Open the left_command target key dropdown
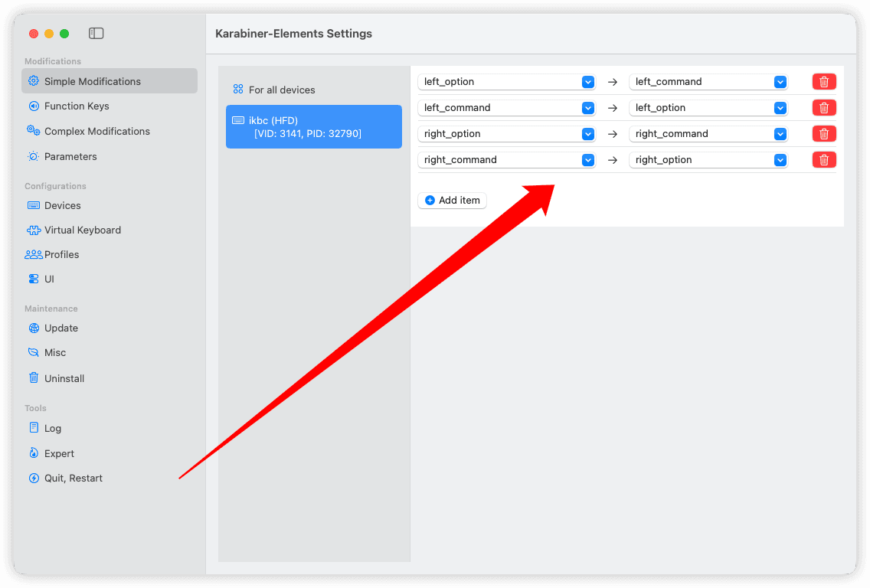Image resolution: width=870 pixels, height=588 pixels. point(708,82)
